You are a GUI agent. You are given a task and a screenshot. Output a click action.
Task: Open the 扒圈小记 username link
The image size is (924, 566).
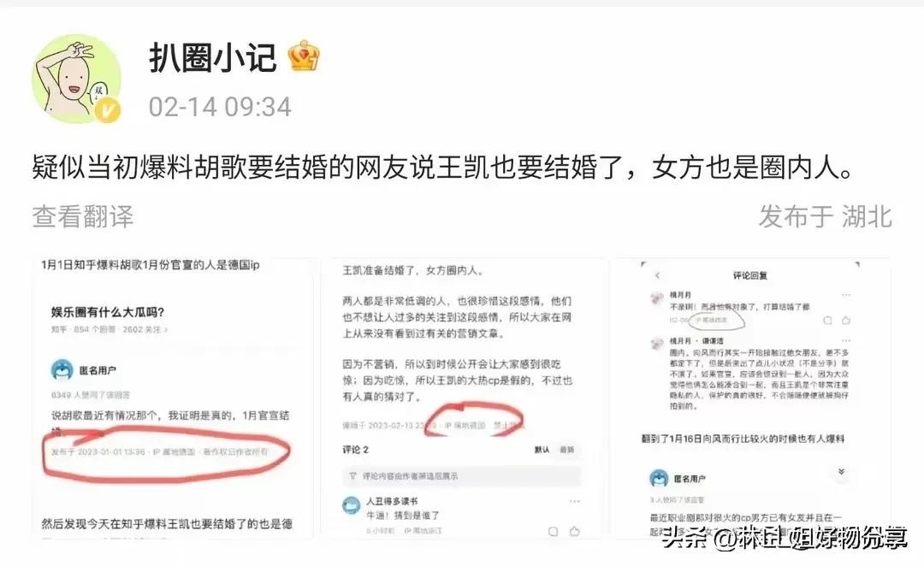click(x=213, y=57)
